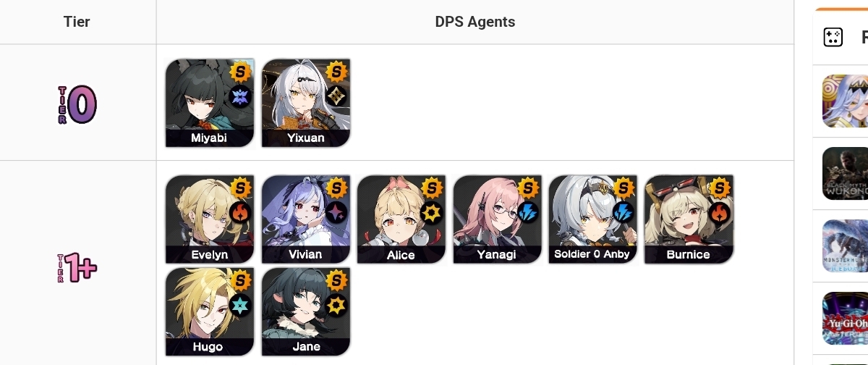
Task: Click Burnice's S-rank badge
Action: pyautogui.click(x=720, y=188)
